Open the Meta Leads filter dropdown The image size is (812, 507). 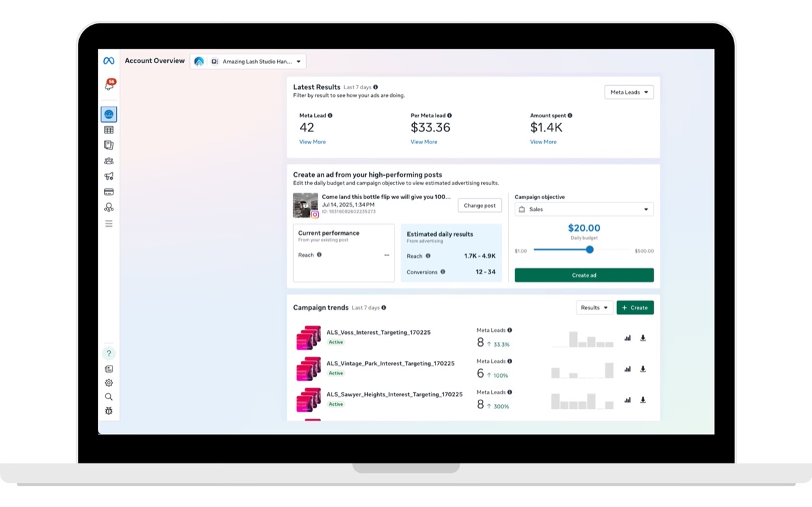coord(629,92)
